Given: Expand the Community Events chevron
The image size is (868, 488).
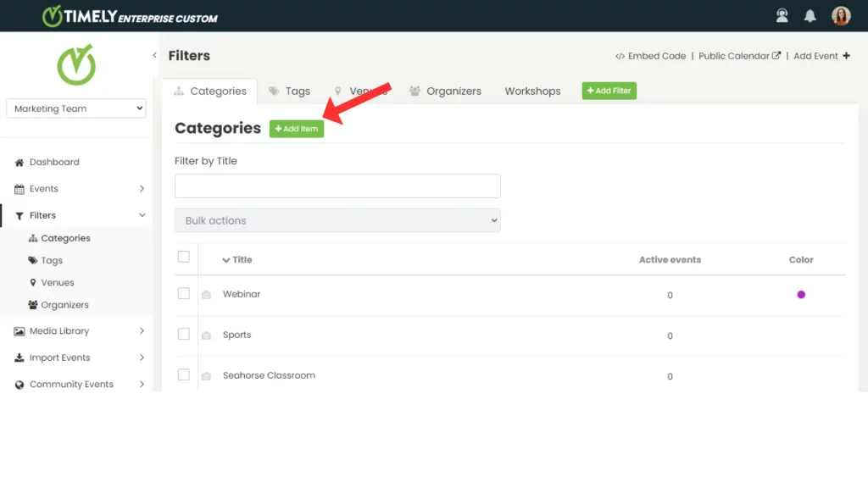Looking at the screenshot, I should [142, 384].
